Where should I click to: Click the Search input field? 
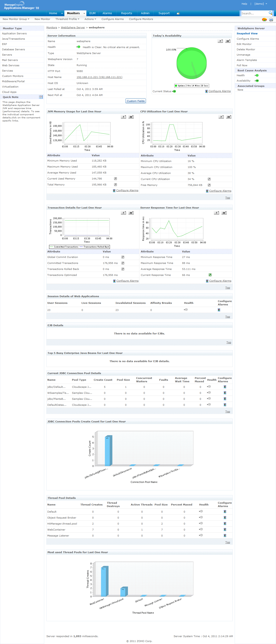pyautogui.click(x=254, y=13)
